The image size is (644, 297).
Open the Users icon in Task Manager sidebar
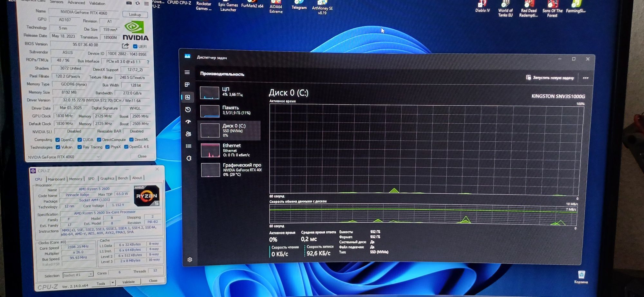tap(189, 134)
